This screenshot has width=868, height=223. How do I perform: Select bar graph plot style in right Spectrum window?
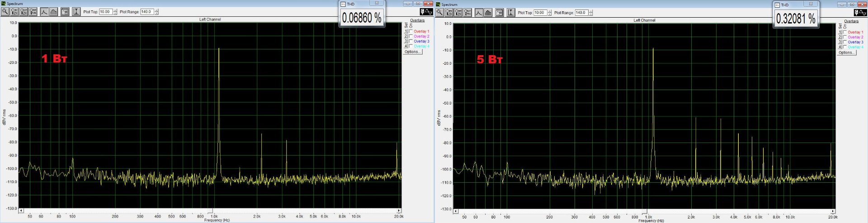pyautogui.click(x=488, y=13)
